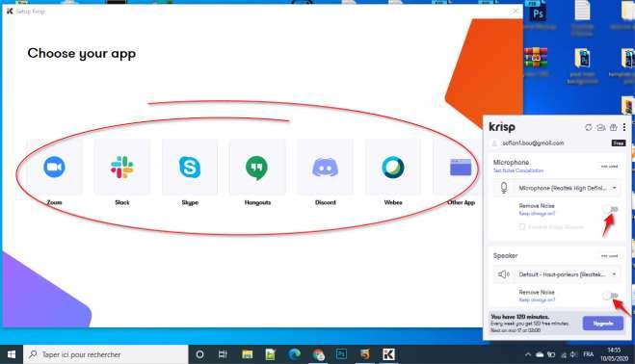Click the OneDrive cloud tray icon
Image resolution: width=635 pixels, height=364 pixels.
click(x=540, y=354)
